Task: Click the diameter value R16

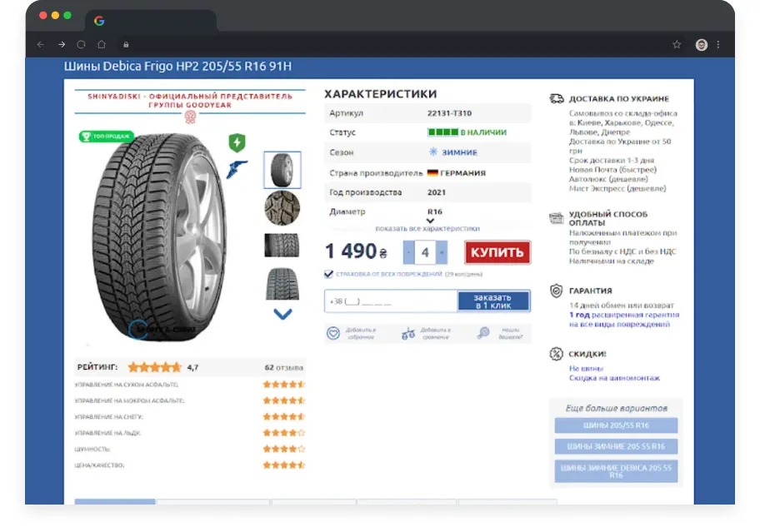Action: pos(435,211)
